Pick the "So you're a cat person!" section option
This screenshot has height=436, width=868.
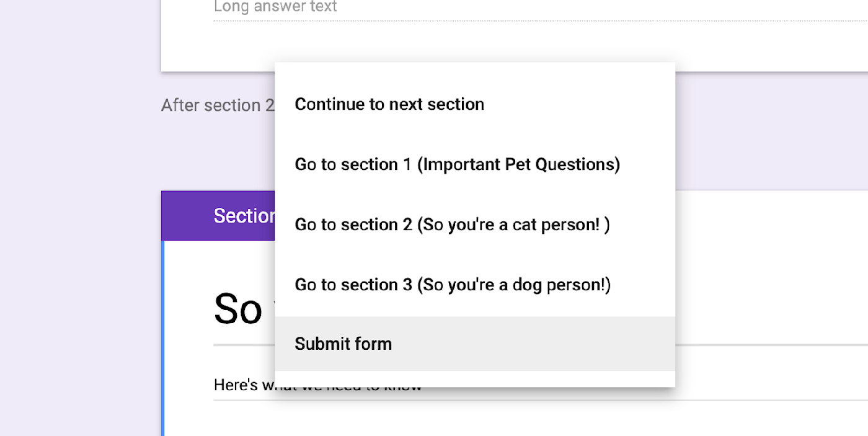coord(452,225)
